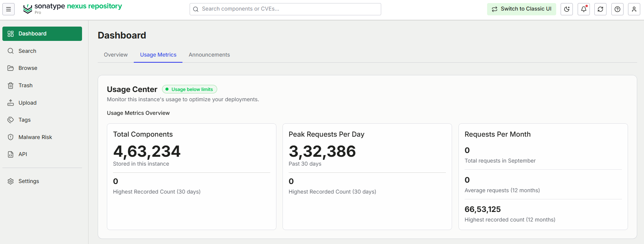644x244 pixels.
Task: Click the Tags icon in sidebar
Action: pos(11,120)
